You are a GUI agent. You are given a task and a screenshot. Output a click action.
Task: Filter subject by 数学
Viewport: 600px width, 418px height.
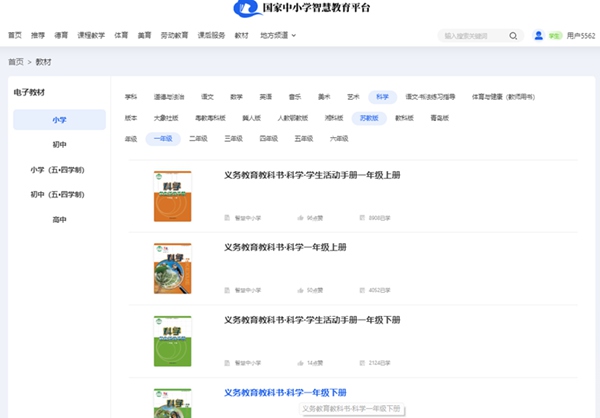coord(236,97)
